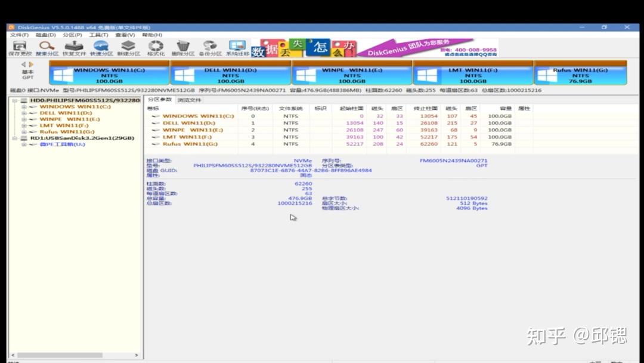Switch to the 浏览文件 tab

(x=189, y=100)
